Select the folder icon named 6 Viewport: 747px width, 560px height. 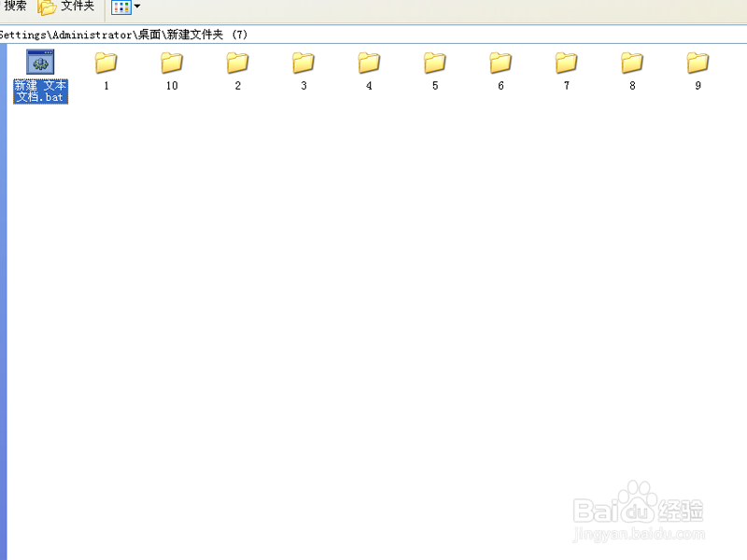[x=500, y=63]
